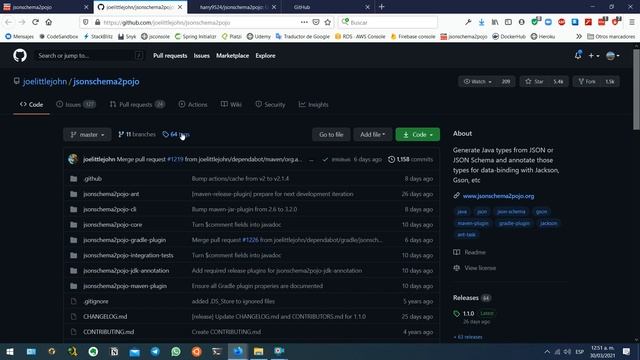Open the jsonschema2pojo-jdk-annotation folder

126,271
